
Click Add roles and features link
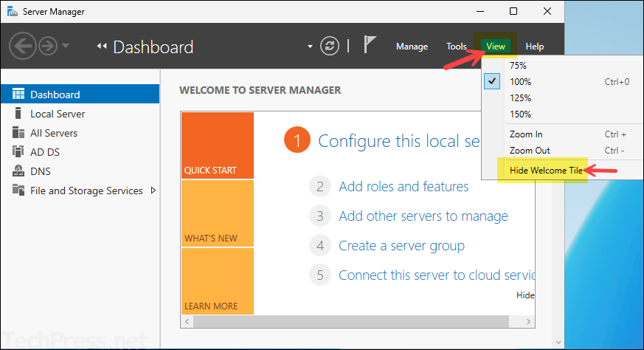pyautogui.click(x=404, y=187)
